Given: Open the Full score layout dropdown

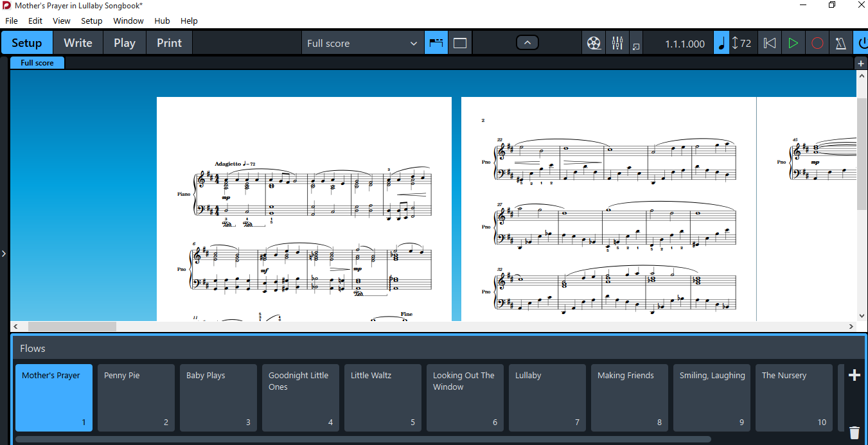Looking at the screenshot, I should click(362, 43).
